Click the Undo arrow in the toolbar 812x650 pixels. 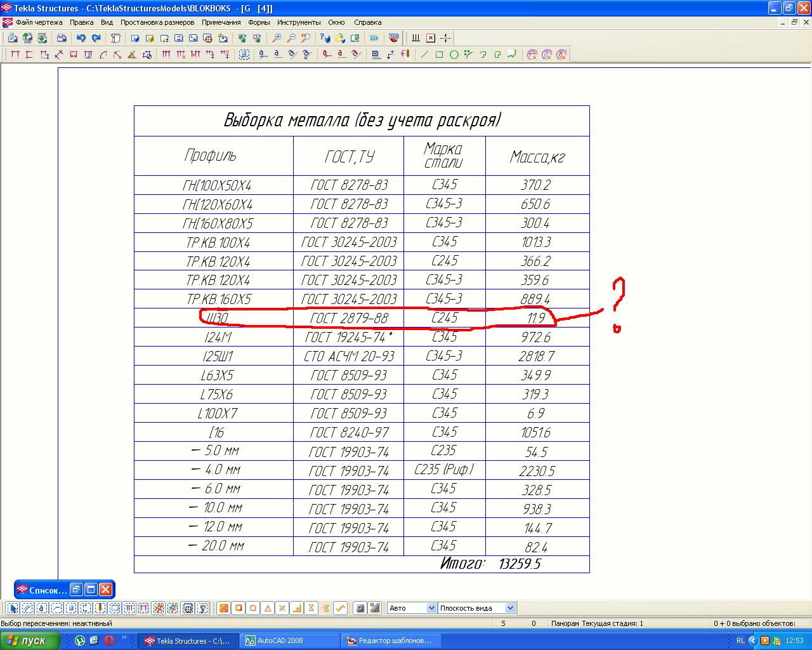click(x=81, y=38)
